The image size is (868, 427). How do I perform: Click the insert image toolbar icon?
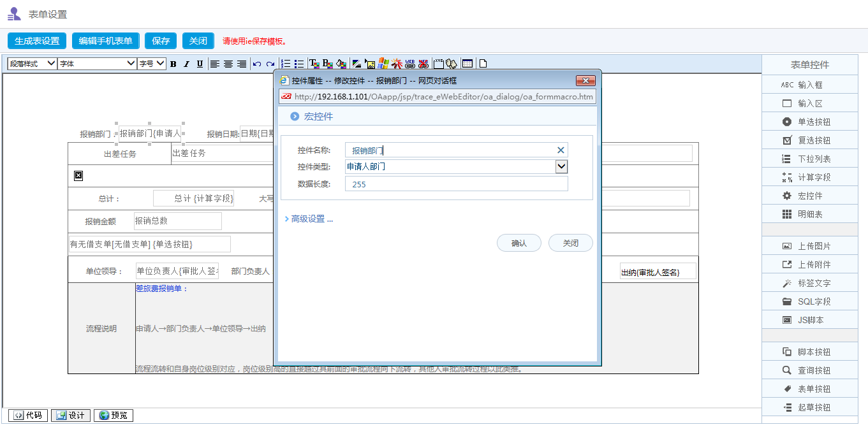(x=370, y=63)
